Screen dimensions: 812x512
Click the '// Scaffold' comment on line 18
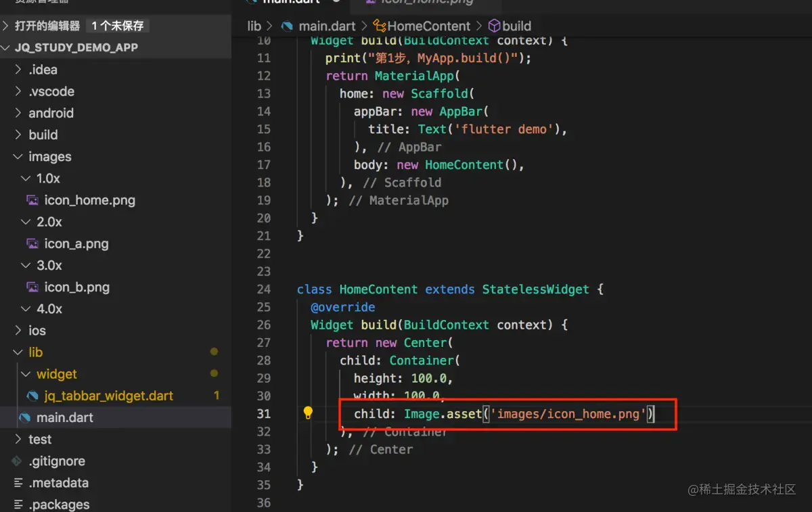(x=402, y=183)
